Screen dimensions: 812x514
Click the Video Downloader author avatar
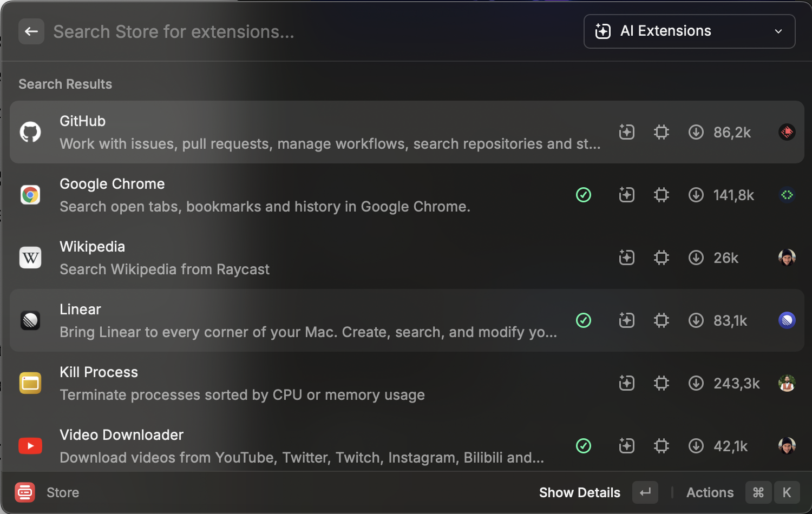pyautogui.click(x=787, y=446)
